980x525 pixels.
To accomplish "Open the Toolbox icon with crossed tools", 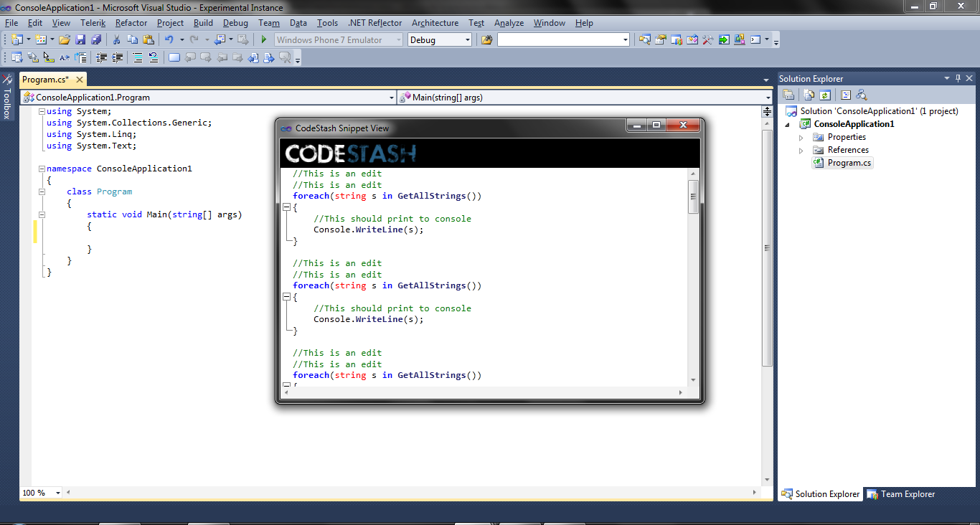I will point(708,40).
